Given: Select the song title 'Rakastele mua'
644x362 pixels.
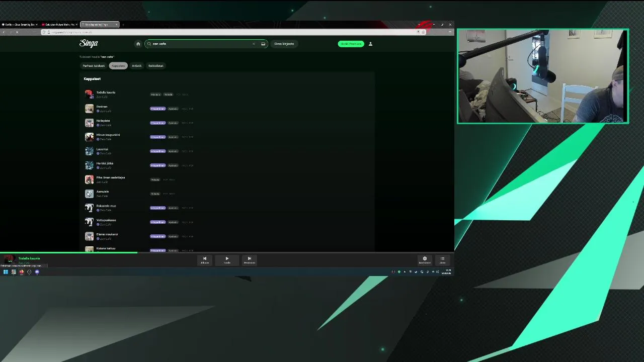Looking at the screenshot, I should (106, 206).
